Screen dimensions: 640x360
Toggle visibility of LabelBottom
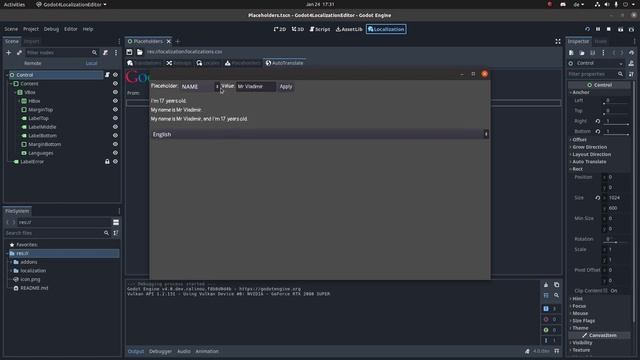click(x=116, y=135)
